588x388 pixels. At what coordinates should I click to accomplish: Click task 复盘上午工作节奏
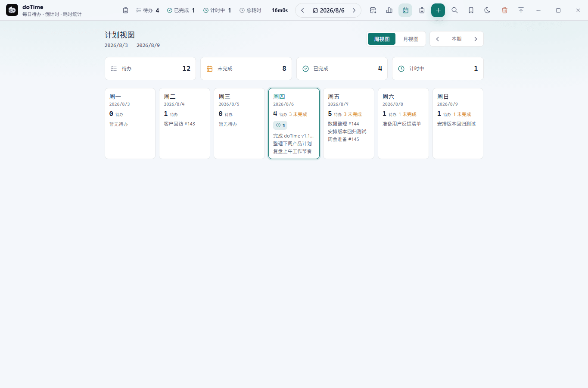(292, 151)
